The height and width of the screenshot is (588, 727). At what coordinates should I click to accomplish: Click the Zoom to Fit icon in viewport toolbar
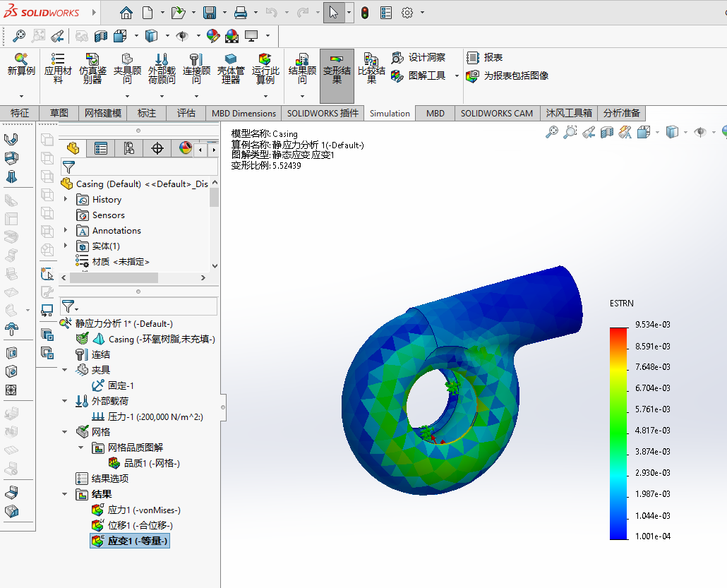(552, 133)
